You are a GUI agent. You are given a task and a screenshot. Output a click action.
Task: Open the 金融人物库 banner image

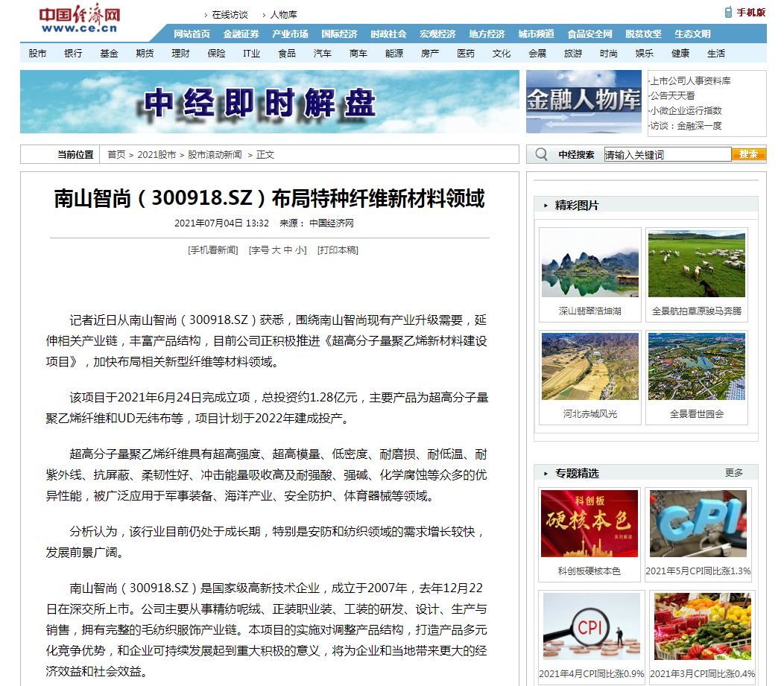[x=584, y=102]
